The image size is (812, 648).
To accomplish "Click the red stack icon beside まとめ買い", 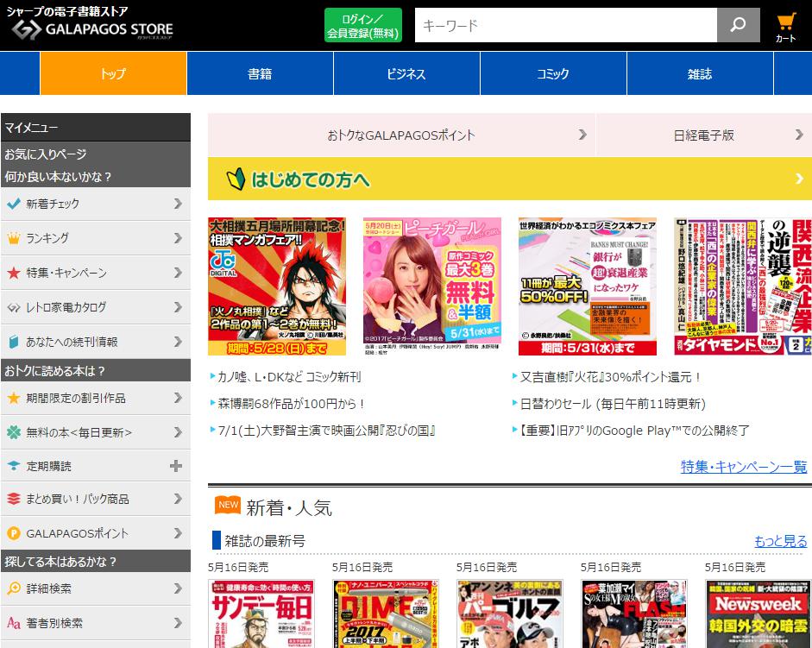I will [x=14, y=499].
